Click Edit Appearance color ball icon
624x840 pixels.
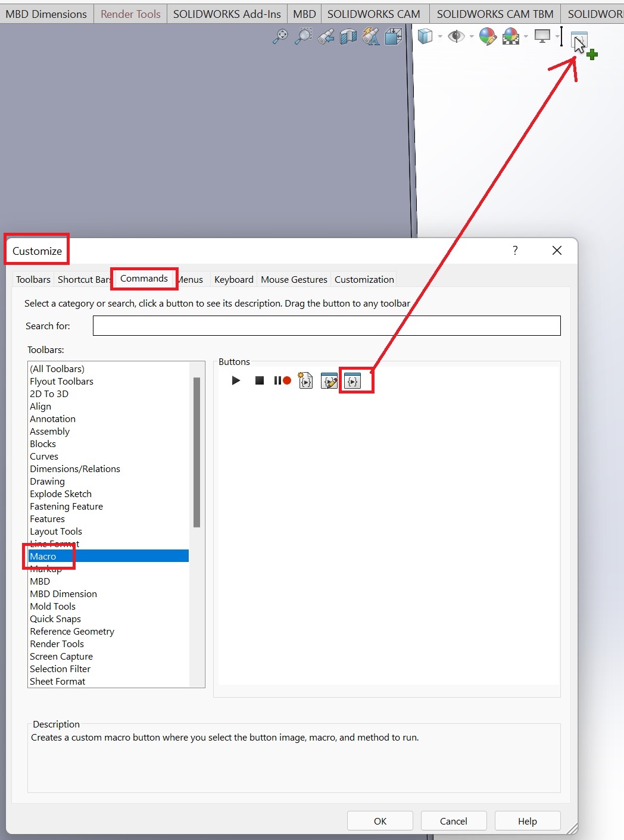pyautogui.click(x=488, y=37)
